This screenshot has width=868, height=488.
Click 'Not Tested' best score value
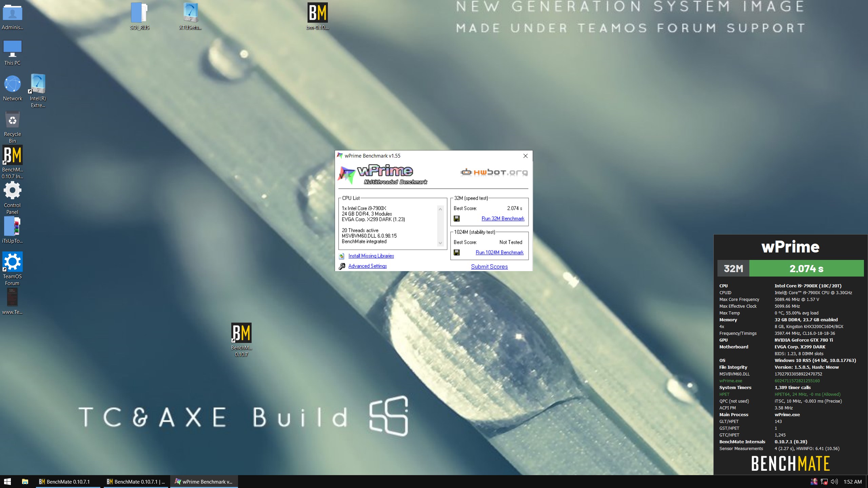click(511, 242)
